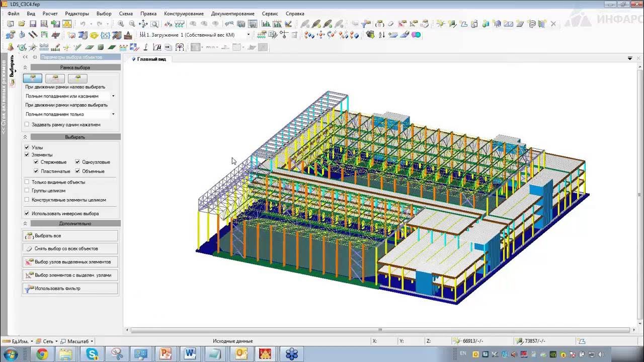Click the viewport horizontal scrollbar
Viewport: 644px width, 362px height.
(380, 330)
